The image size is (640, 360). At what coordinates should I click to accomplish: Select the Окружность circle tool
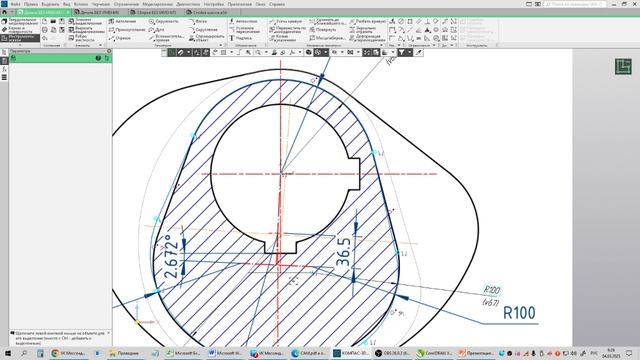pyautogui.click(x=164, y=21)
